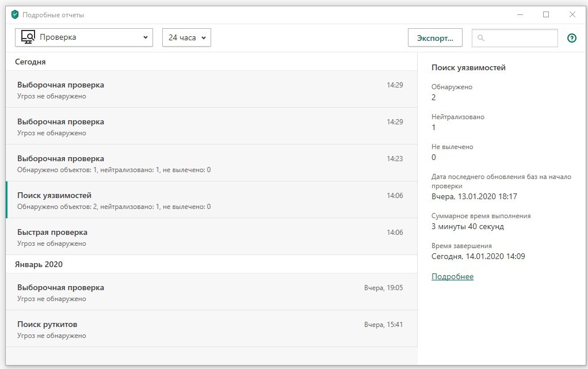
Task: Click the 14:06 time of Быстрая проверка
Action: point(395,232)
